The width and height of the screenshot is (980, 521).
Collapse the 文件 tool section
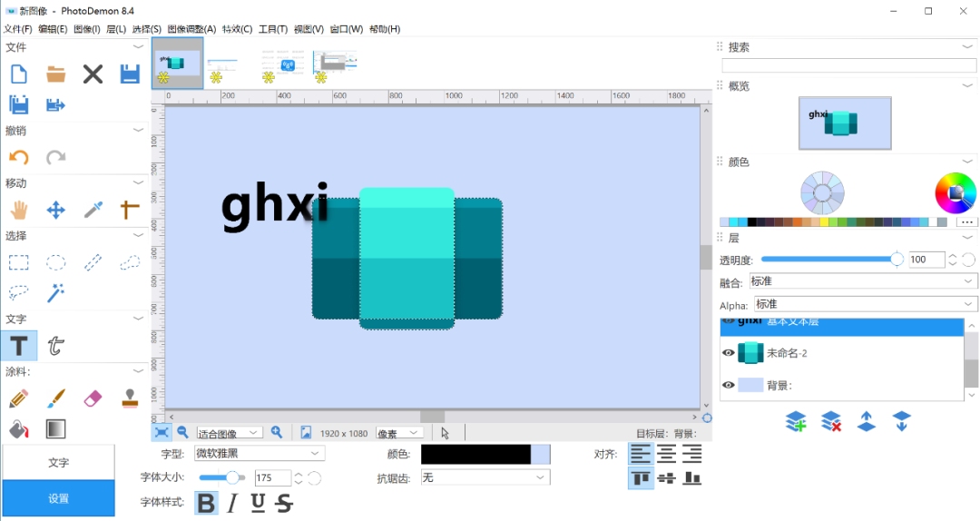(x=138, y=47)
